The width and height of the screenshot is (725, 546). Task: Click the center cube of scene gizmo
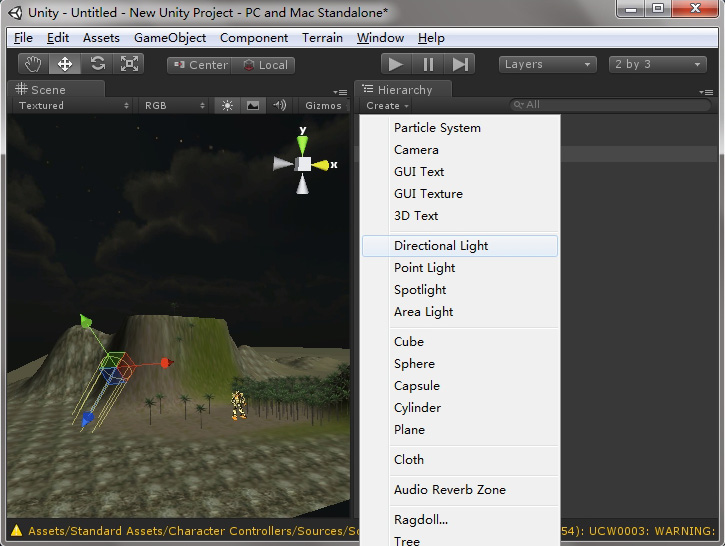(x=303, y=164)
